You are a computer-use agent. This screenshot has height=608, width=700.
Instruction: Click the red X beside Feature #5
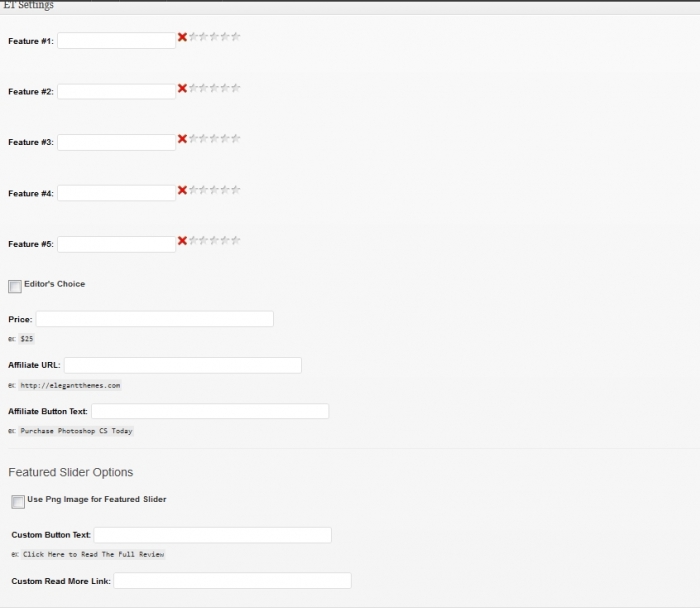coord(182,241)
